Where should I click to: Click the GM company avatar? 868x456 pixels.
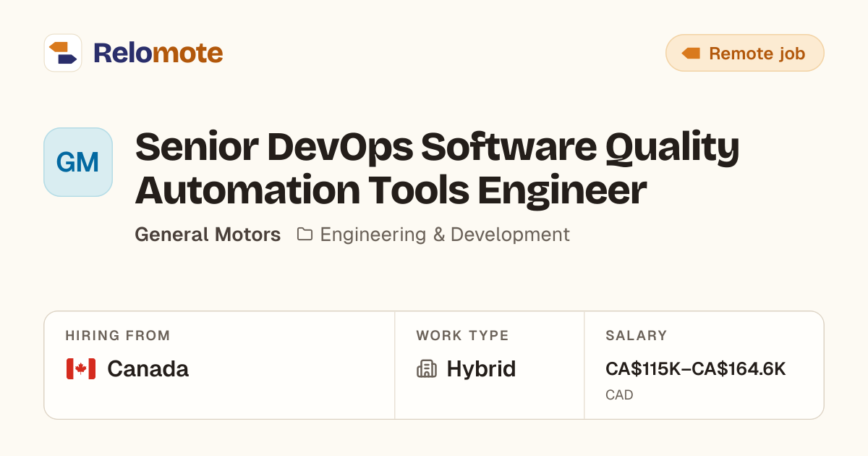78,162
